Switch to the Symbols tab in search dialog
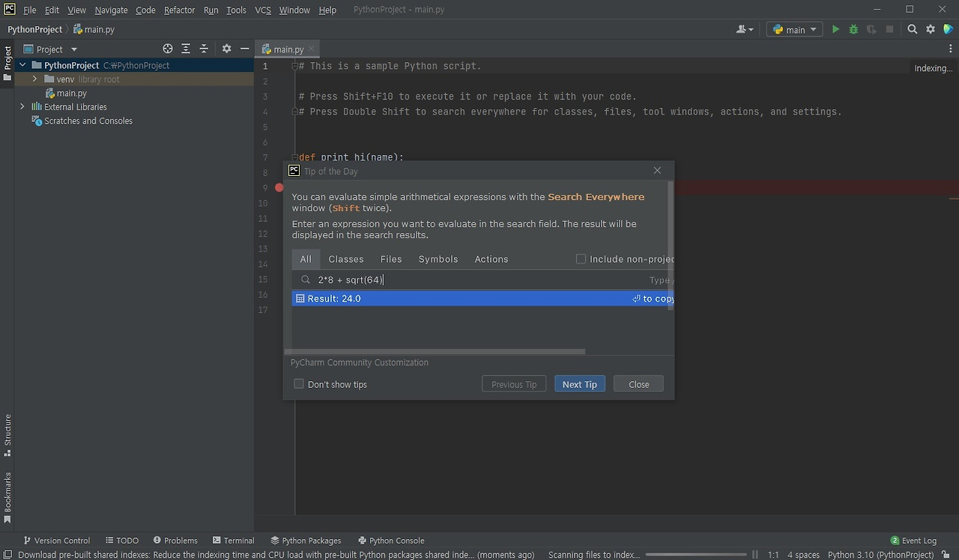 438,259
